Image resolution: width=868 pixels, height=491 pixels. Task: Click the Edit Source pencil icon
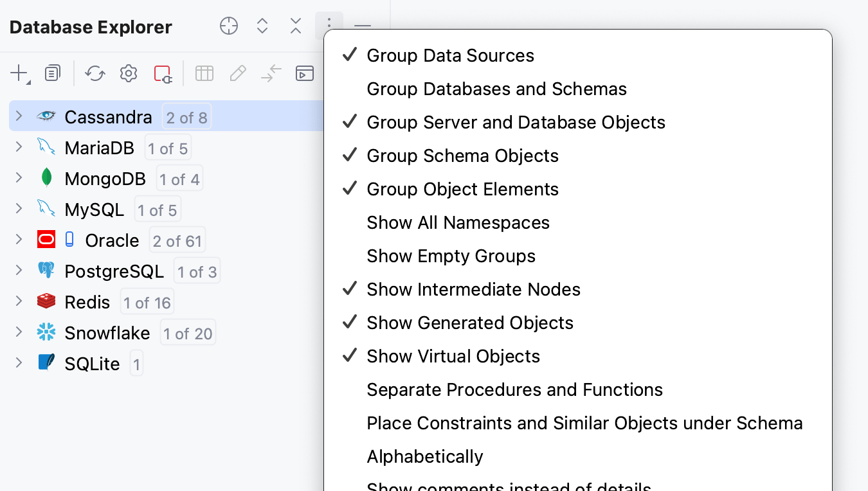238,73
